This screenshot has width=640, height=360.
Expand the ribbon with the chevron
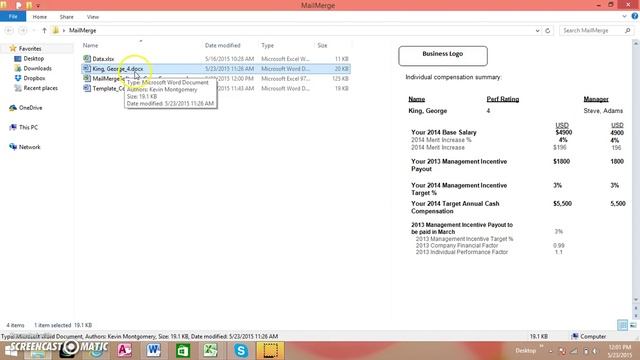[x=624, y=17]
